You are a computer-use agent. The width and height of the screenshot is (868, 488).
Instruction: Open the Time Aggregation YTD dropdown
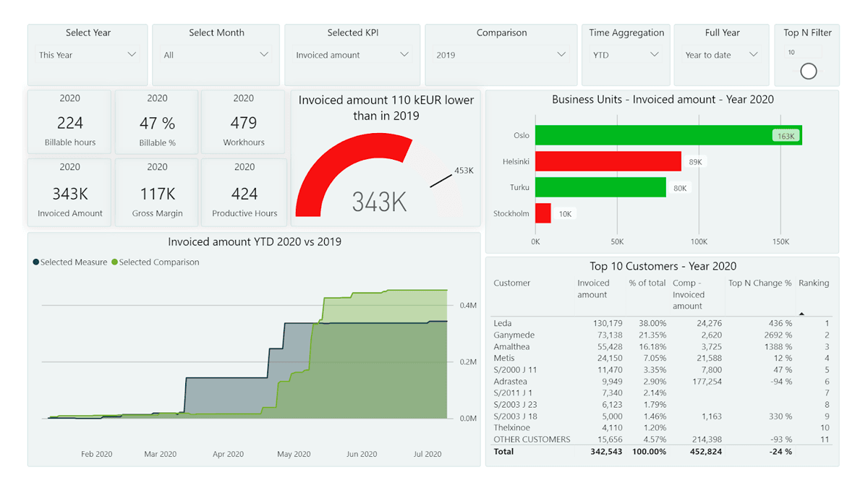626,55
